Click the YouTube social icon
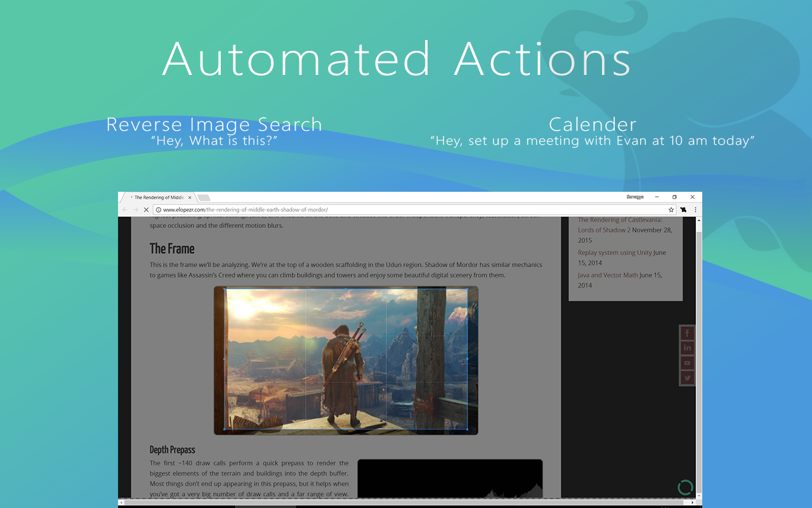The height and width of the screenshot is (508, 812). [687, 363]
